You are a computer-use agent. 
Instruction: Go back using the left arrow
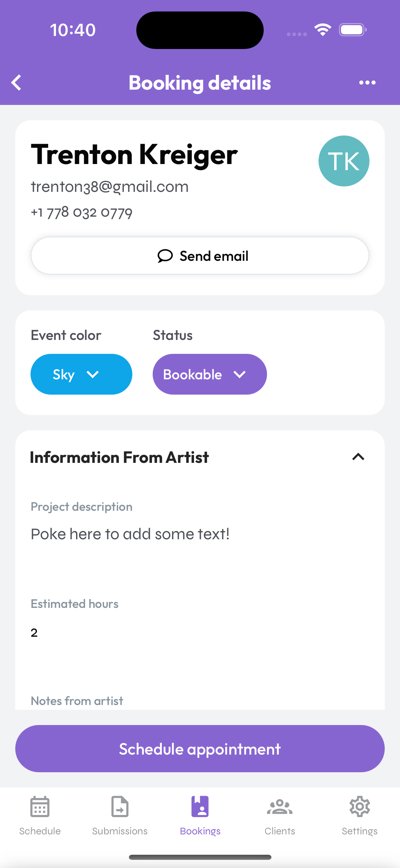(x=16, y=83)
